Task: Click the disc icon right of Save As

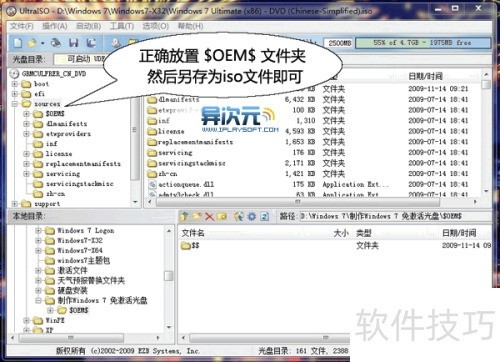Action: tap(116, 43)
